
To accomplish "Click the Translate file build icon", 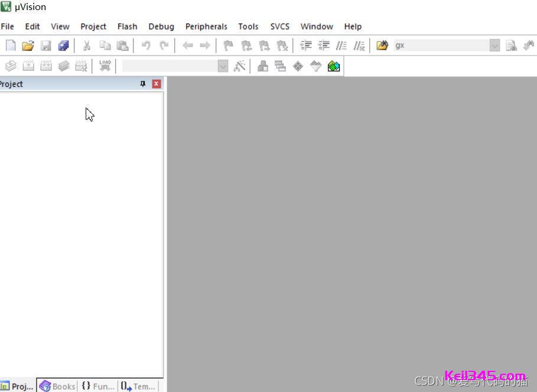I will pos(11,66).
